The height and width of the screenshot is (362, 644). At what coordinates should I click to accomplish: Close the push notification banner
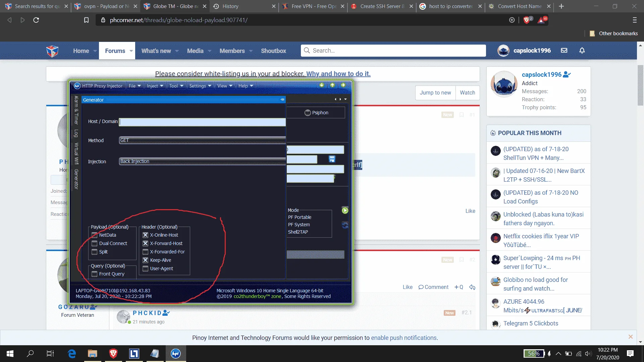(631, 337)
